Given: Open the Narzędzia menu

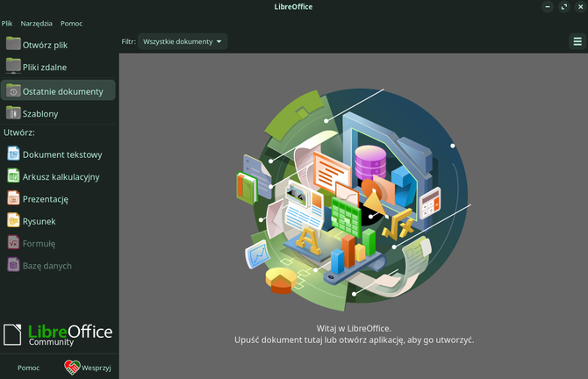Looking at the screenshot, I should pyautogui.click(x=36, y=23).
